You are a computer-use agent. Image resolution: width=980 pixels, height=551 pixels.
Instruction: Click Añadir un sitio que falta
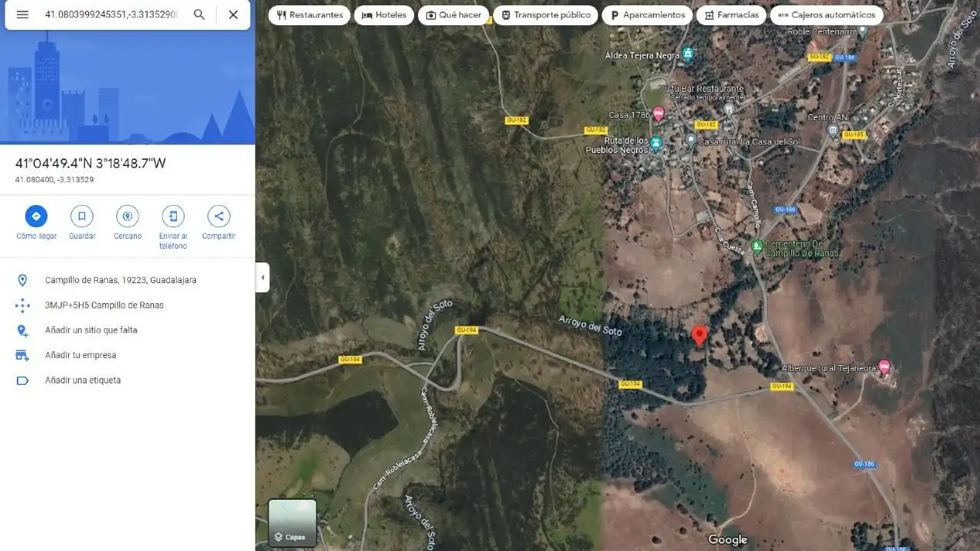(x=127, y=331)
